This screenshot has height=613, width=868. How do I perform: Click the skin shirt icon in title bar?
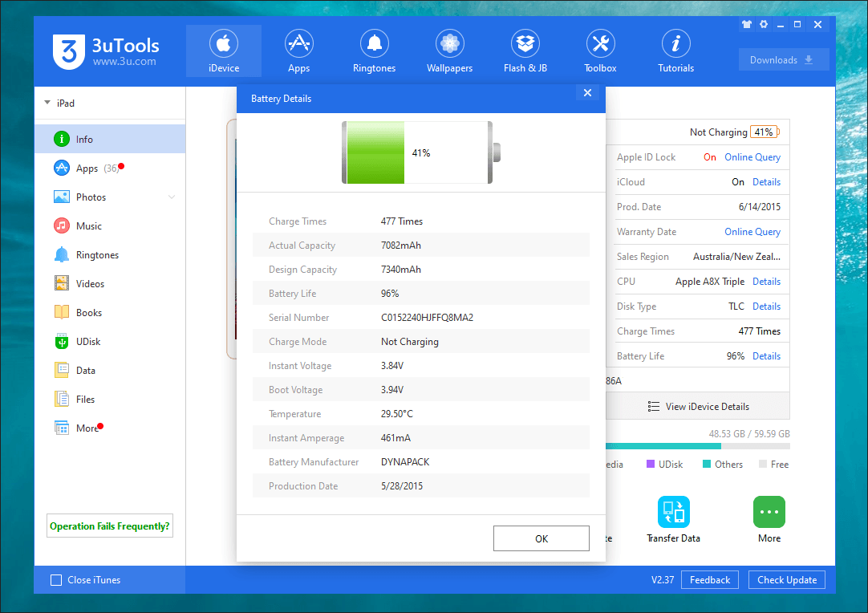(x=747, y=24)
